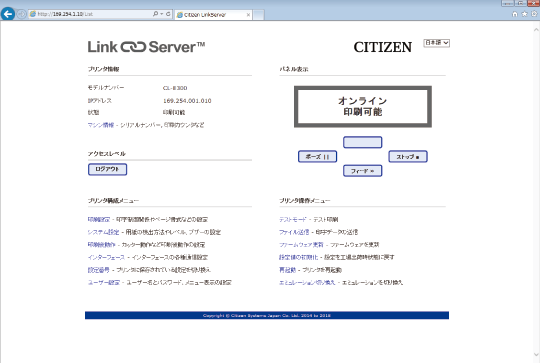
Task: Open the browser Home icon
Action: [x=515, y=14]
